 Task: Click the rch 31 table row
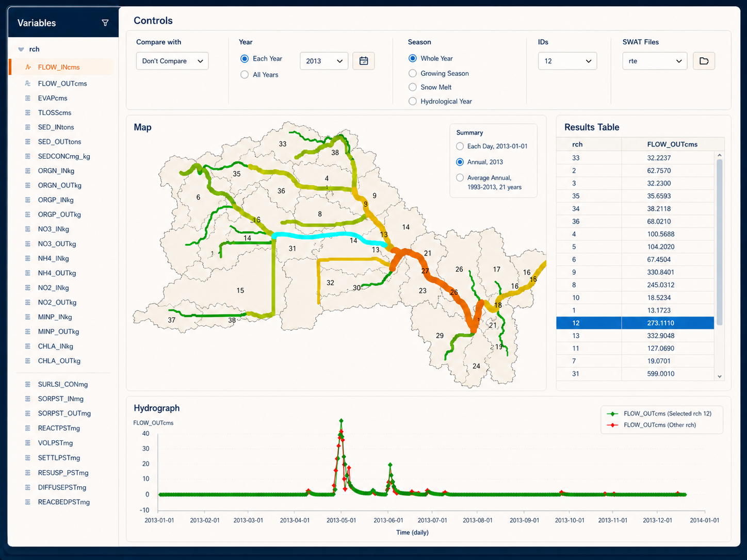click(x=635, y=373)
